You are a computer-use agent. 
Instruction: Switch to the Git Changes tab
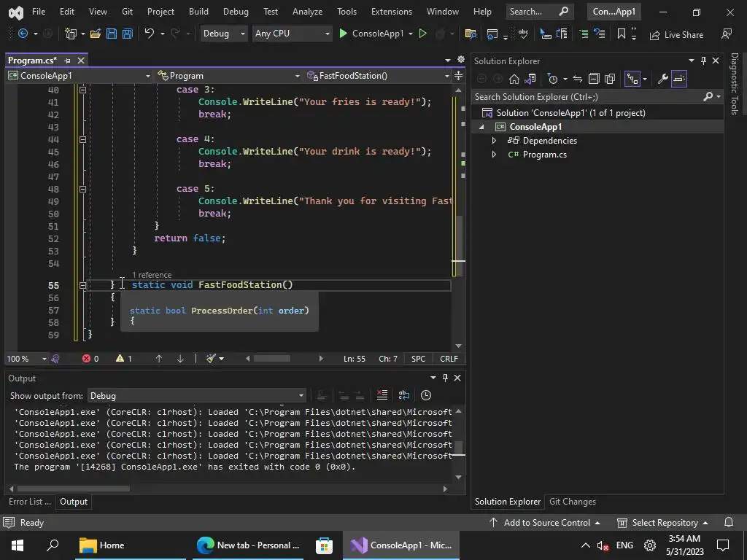(572, 502)
